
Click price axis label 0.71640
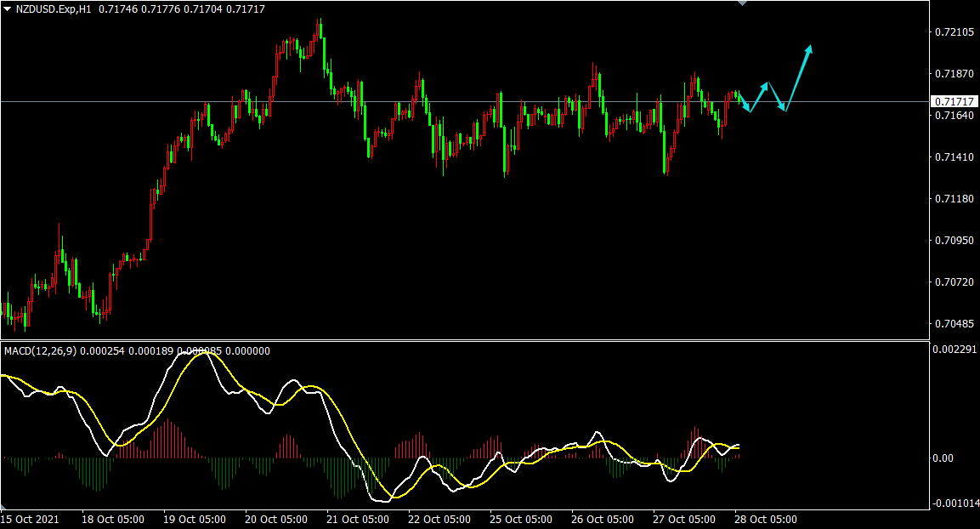(x=955, y=116)
